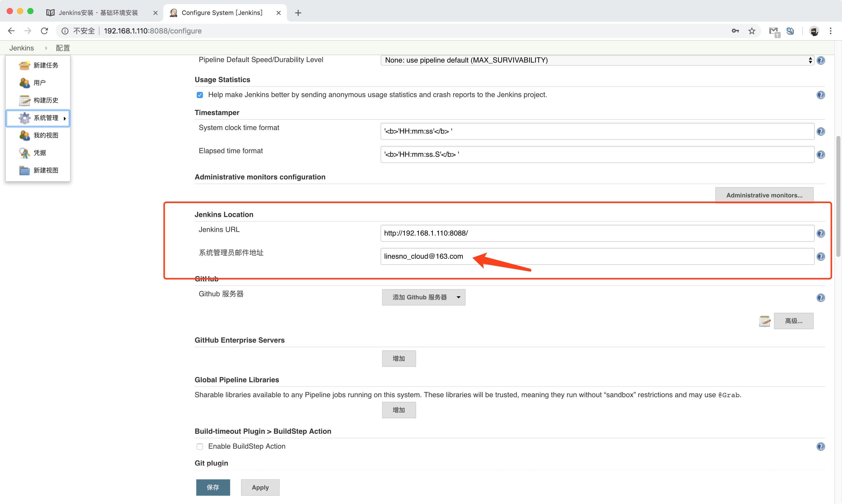Uncheck anonymous usage statistics checkbox
The image size is (842, 504).
click(x=200, y=95)
